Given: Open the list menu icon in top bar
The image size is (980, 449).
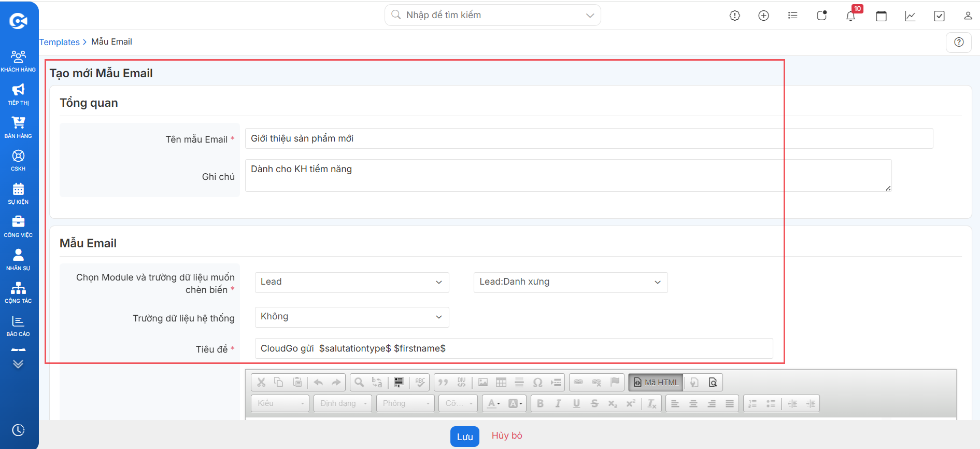Looking at the screenshot, I should coord(792,16).
